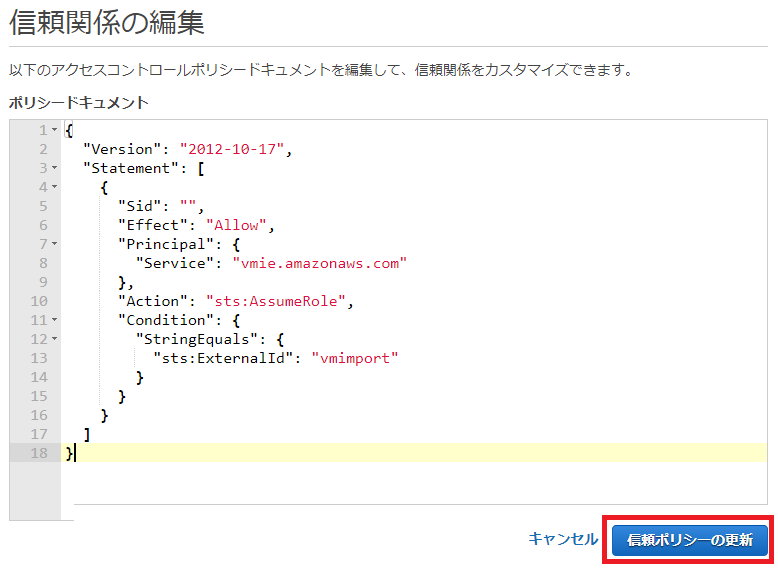Collapse the Statement fold arrow on line 3
Image resolution: width=778 pixels, height=569 pixels.
coord(55,168)
